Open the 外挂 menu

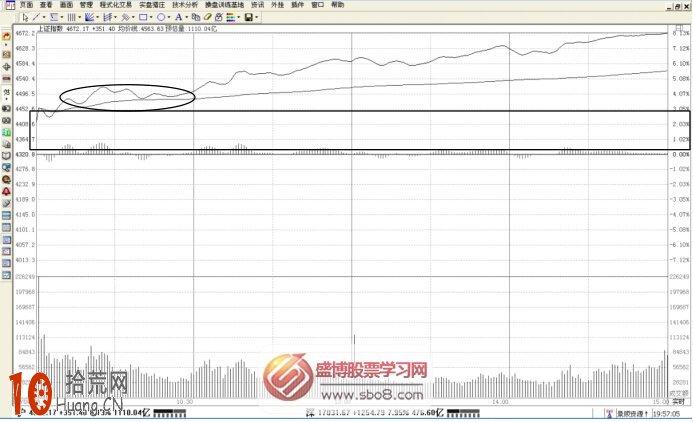[x=278, y=5]
